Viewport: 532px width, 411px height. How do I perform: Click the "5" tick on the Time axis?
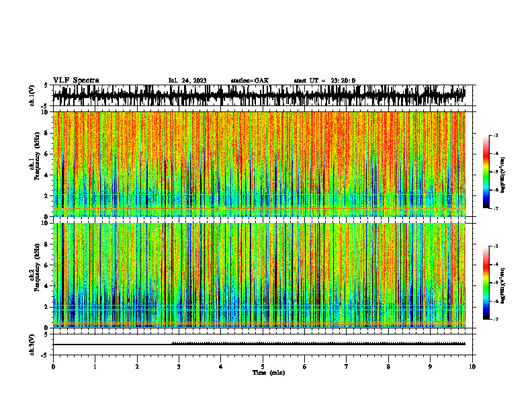(263, 367)
